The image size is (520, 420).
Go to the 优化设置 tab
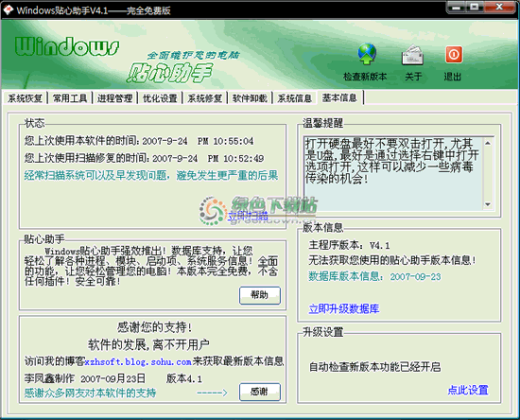tap(160, 98)
